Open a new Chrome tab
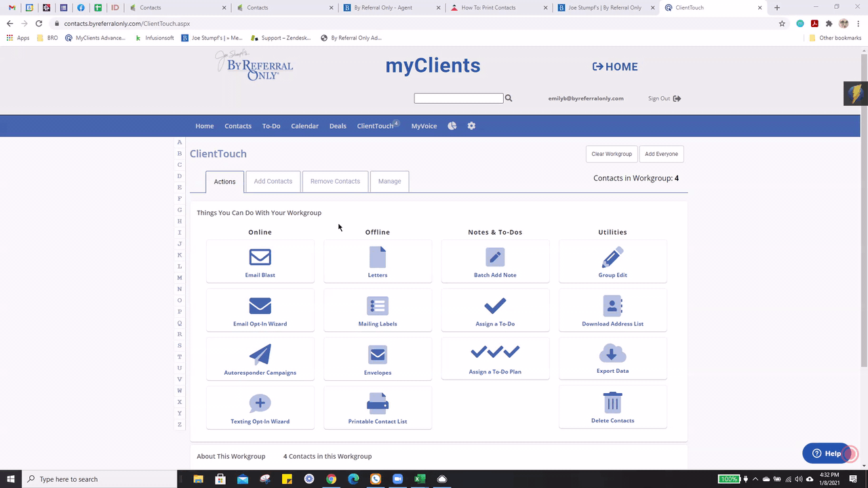868x488 pixels. pyautogui.click(x=777, y=7)
